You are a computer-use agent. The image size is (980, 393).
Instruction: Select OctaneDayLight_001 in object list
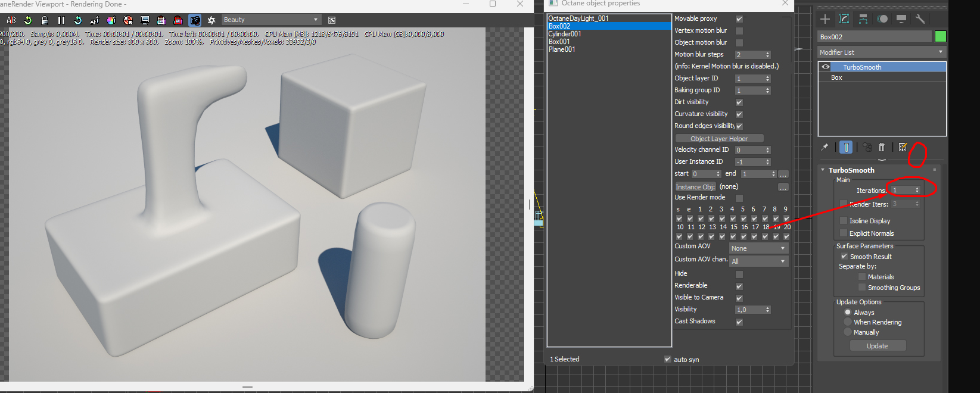click(x=578, y=18)
